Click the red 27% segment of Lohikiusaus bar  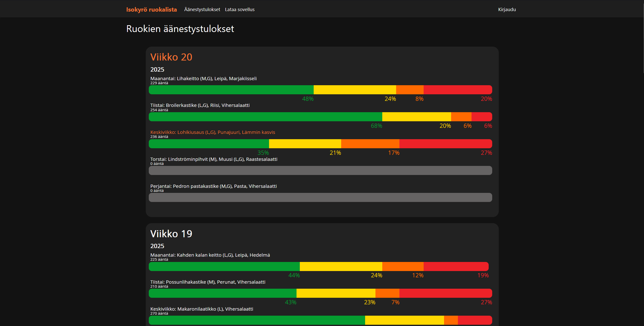pos(445,144)
